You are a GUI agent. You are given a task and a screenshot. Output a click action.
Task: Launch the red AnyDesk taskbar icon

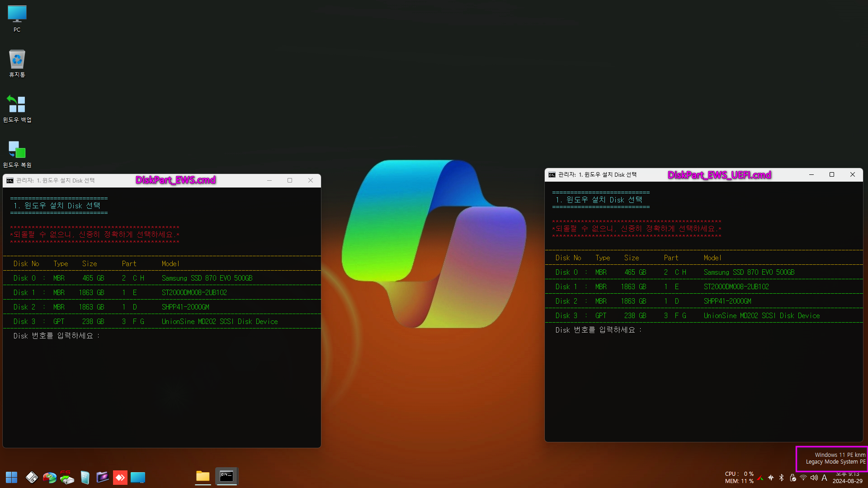120,477
